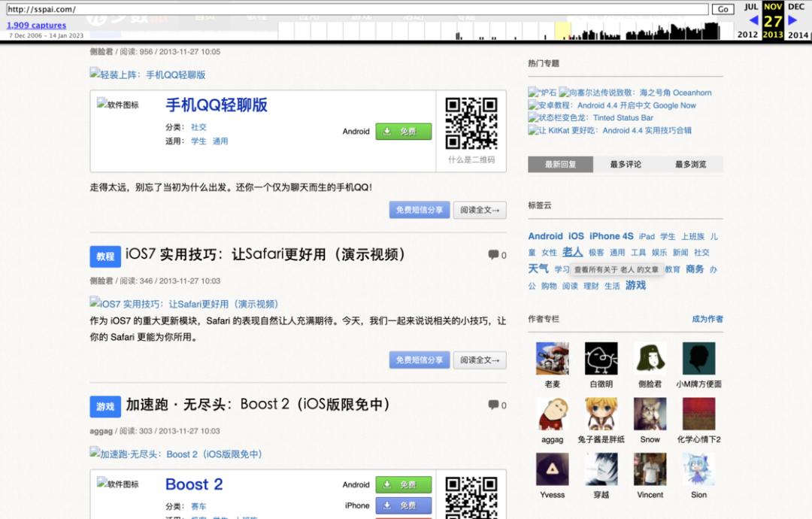
Task: Click the highlighted yellow timeline segment
Action: tap(562, 31)
